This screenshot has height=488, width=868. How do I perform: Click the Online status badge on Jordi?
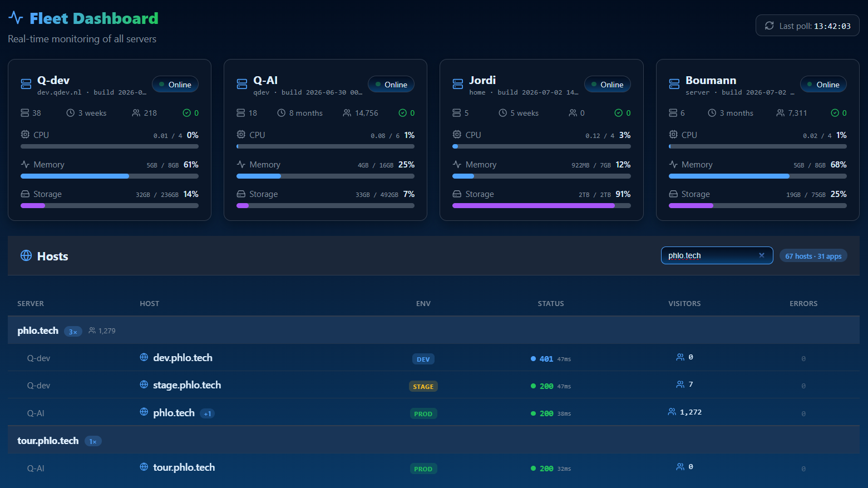tap(608, 85)
